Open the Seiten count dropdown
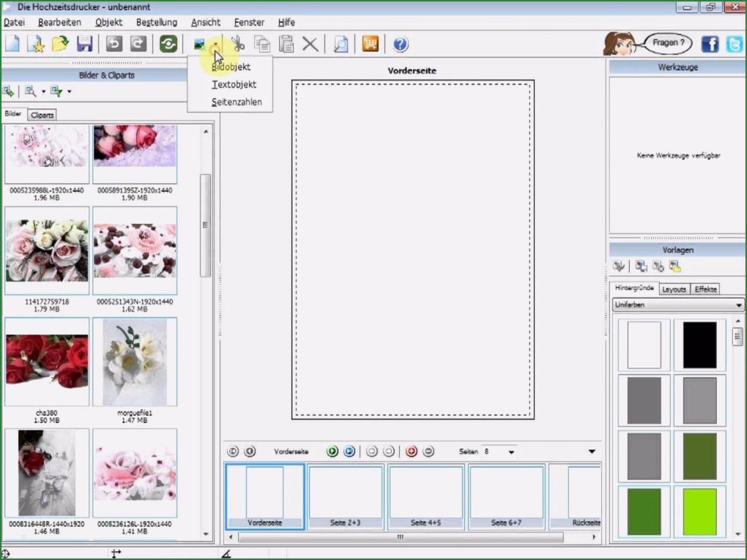The image size is (747, 560). 511,452
